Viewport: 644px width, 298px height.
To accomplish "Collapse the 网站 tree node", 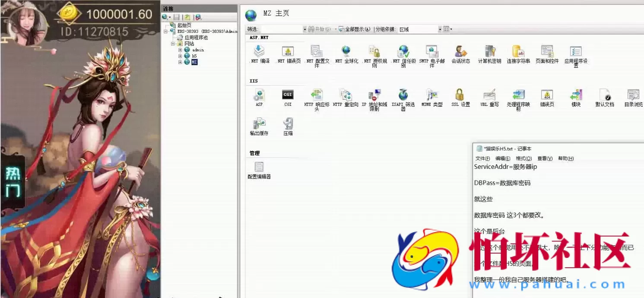I will [172, 44].
